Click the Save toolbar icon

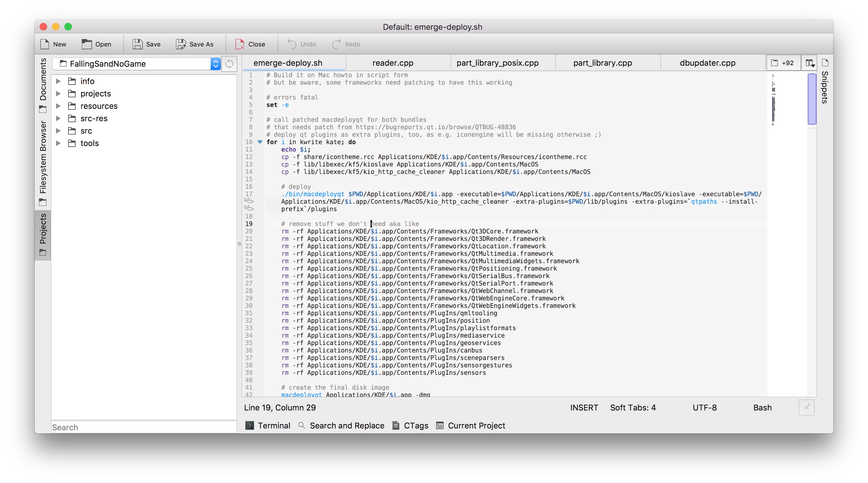pyautogui.click(x=137, y=44)
